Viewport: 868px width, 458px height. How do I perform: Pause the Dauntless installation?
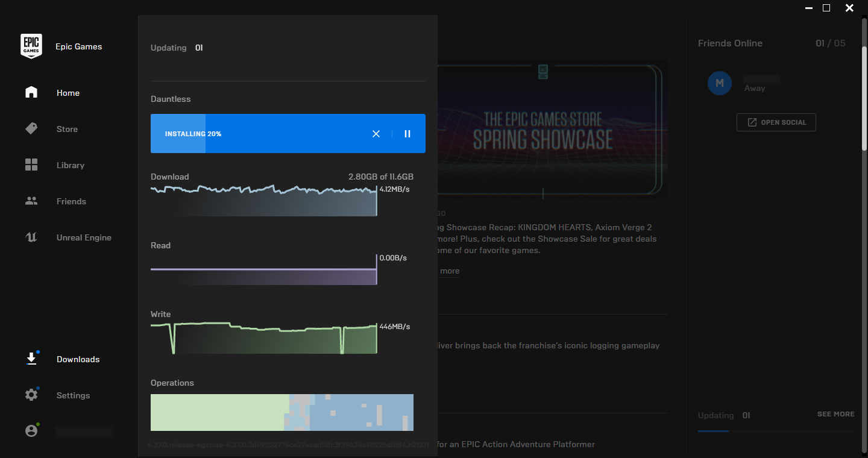point(407,134)
